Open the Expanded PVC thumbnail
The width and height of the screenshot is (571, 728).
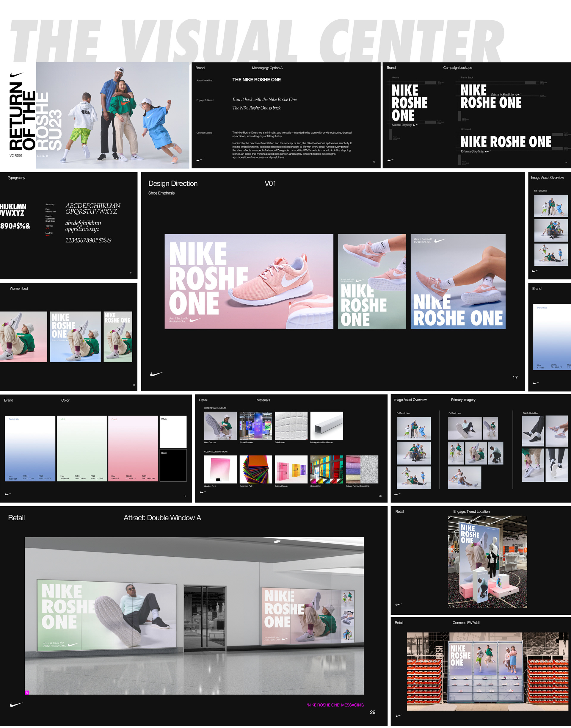[x=256, y=469]
